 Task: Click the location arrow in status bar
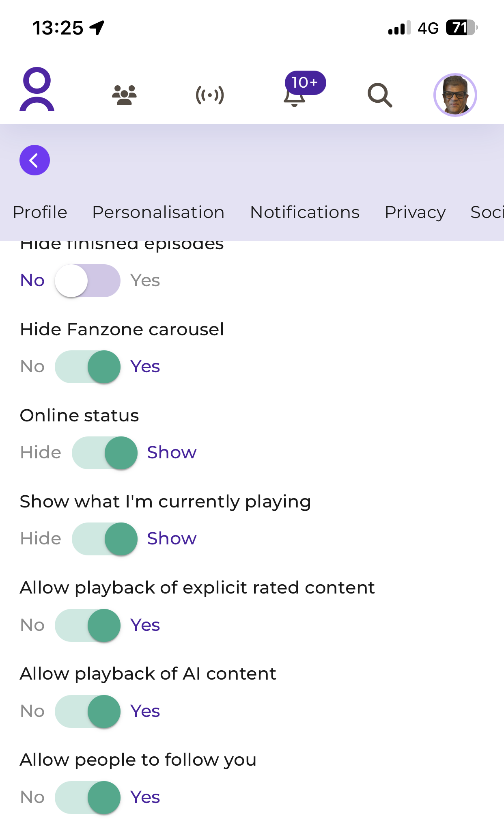point(95,28)
